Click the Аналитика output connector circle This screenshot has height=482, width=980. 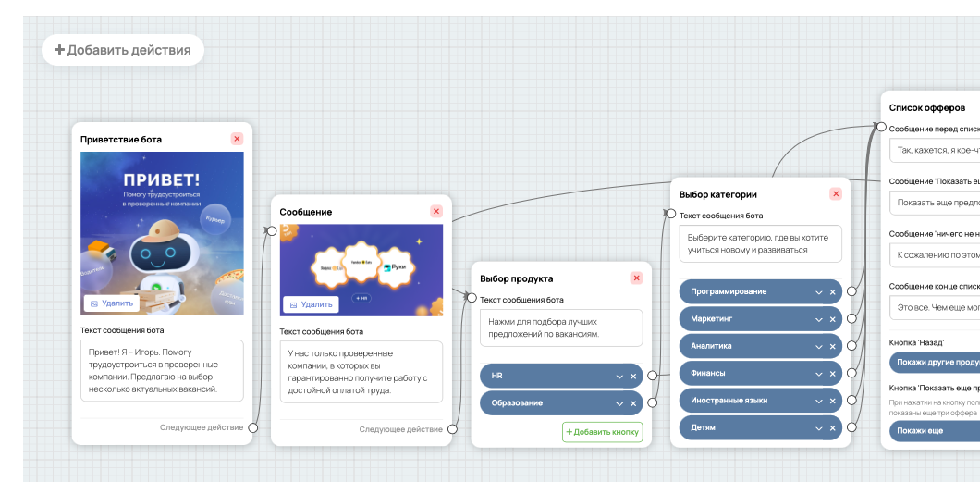(x=851, y=346)
